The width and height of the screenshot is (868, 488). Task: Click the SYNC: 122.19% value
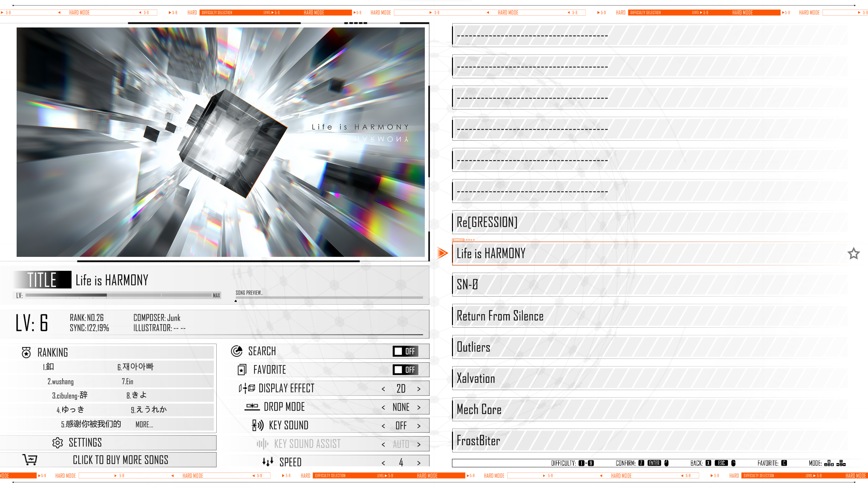[90, 328]
